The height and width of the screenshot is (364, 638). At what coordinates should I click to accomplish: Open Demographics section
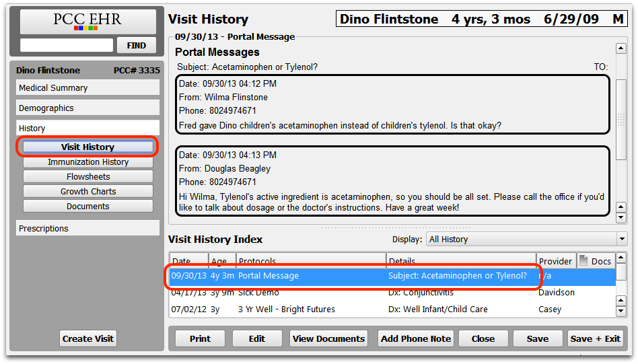click(x=87, y=108)
